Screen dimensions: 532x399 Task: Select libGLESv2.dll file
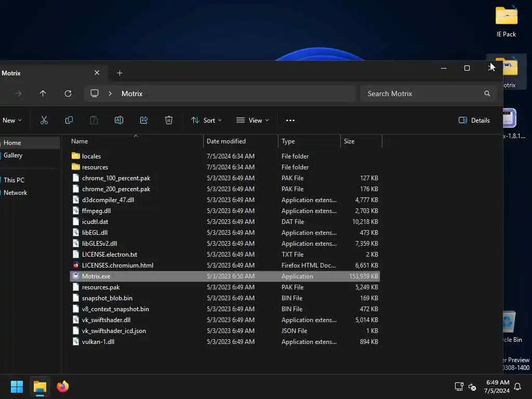point(224,244)
